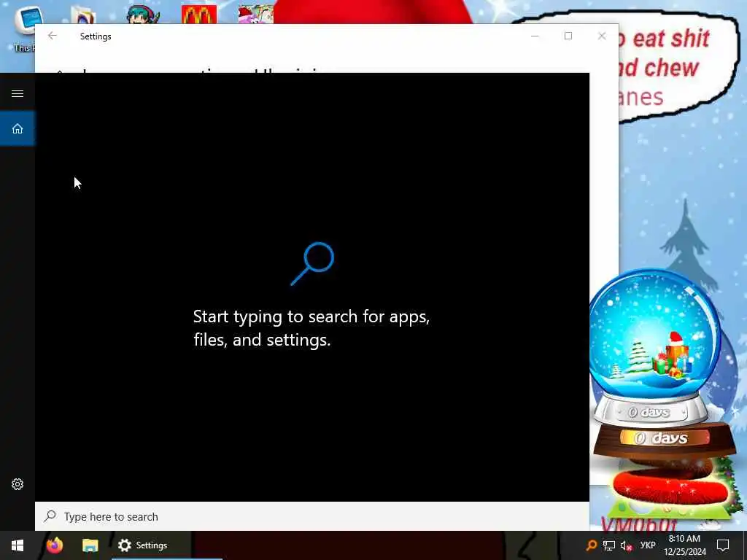Open network status tray icon
The image size is (747, 560).
[609, 545]
